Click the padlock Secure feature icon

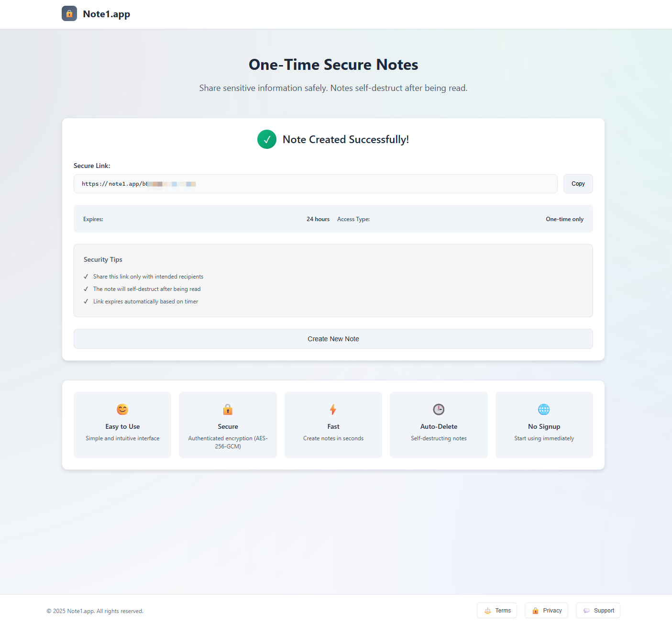228,410
